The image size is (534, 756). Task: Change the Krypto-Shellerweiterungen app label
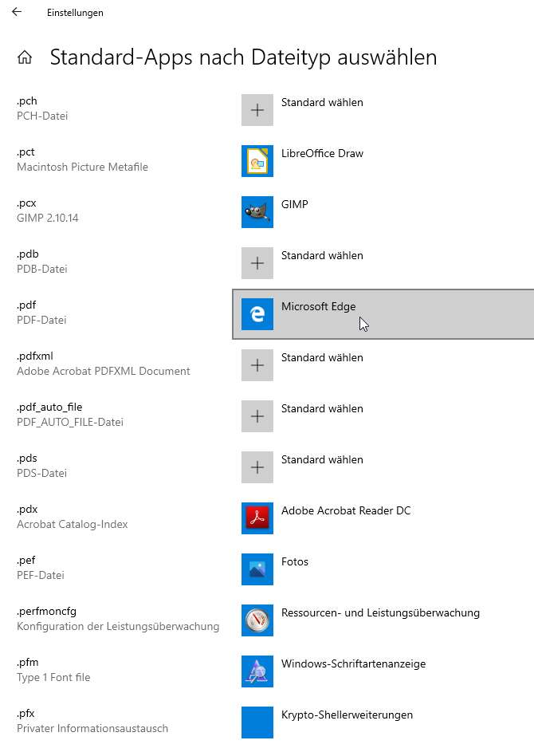(347, 715)
